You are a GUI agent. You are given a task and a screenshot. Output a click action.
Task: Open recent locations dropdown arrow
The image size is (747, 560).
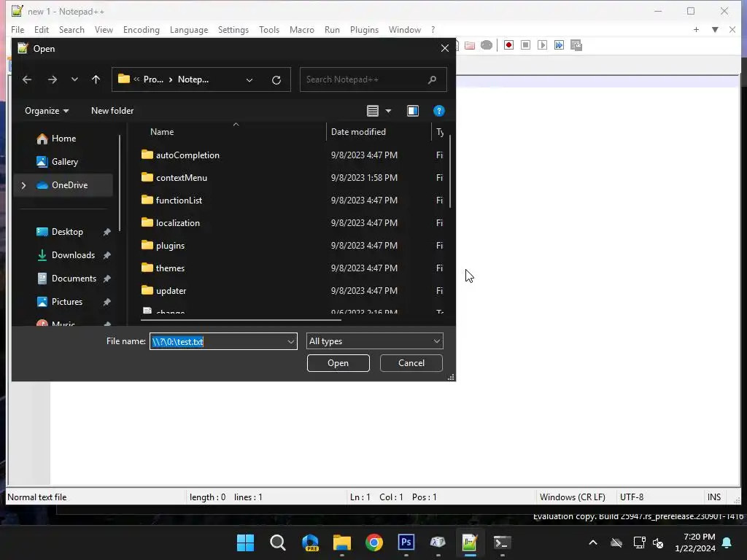coord(74,79)
